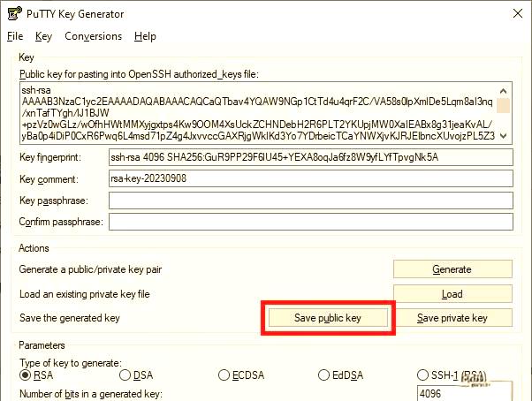This screenshot has height=401, width=532.
Task: Select the SSH-1 (RSA) key type
Action: 452,375
